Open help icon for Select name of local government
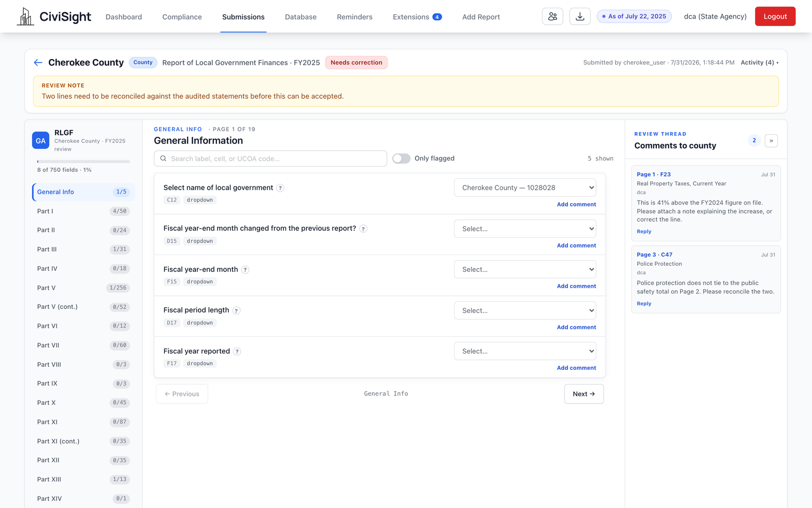This screenshot has height=508, width=812. [280, 188]
